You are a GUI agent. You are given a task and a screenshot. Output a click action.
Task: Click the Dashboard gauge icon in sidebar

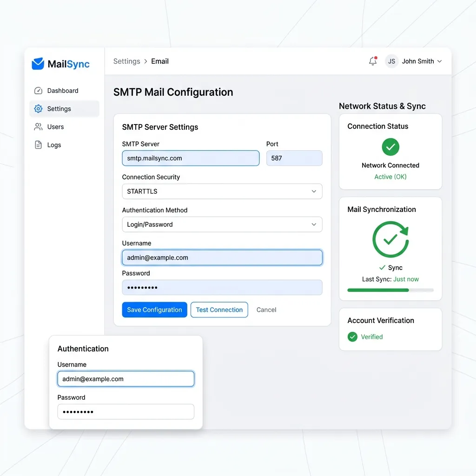38,91
